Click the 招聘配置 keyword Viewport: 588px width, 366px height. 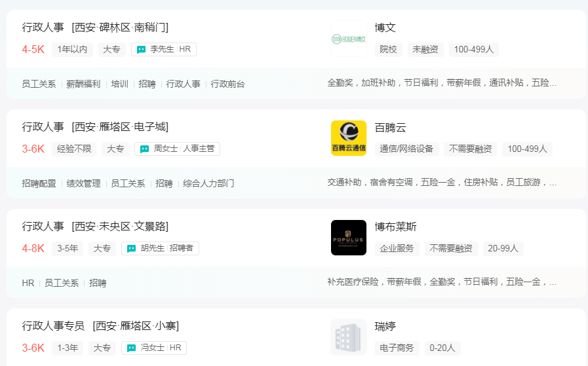coord(39,183)
